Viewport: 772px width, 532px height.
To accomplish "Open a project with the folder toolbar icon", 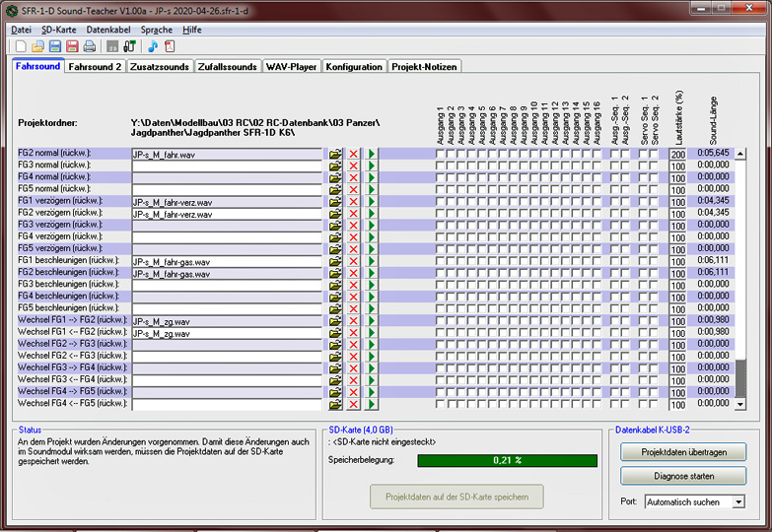I will (x=37, y=46).
